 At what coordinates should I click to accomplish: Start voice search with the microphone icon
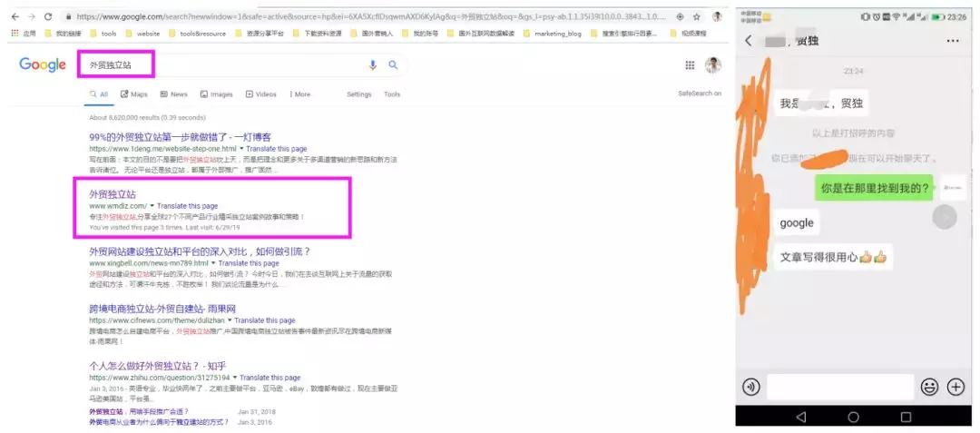click(373, 64)
